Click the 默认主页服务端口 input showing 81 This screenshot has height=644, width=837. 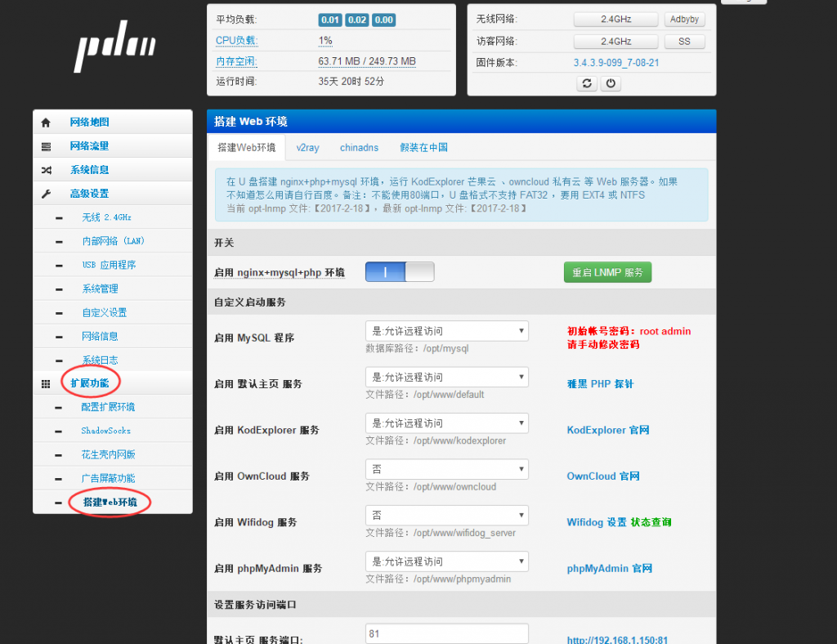(446, 633)
